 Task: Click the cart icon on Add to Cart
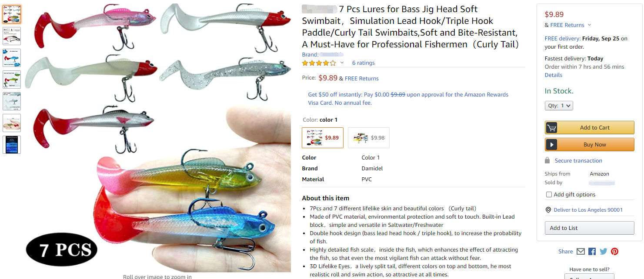(x=551, y=128)
